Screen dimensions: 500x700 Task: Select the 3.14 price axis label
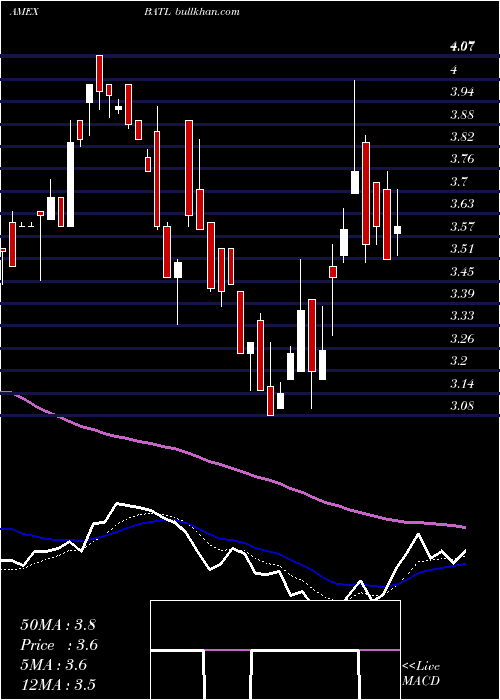(462, 383)
